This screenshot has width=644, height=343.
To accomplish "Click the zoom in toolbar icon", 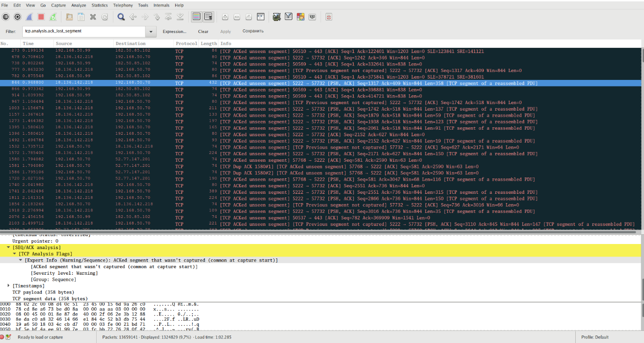I will (x=225, y=17).
